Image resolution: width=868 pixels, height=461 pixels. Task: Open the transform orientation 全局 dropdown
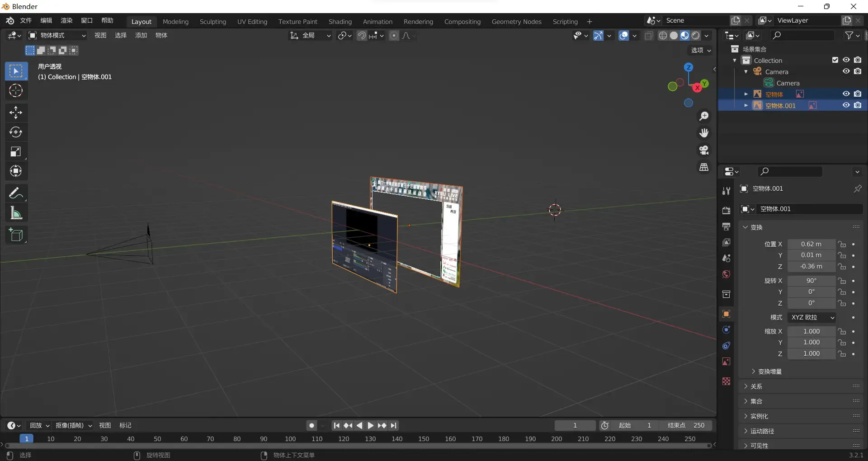click(x=311, y=36)
